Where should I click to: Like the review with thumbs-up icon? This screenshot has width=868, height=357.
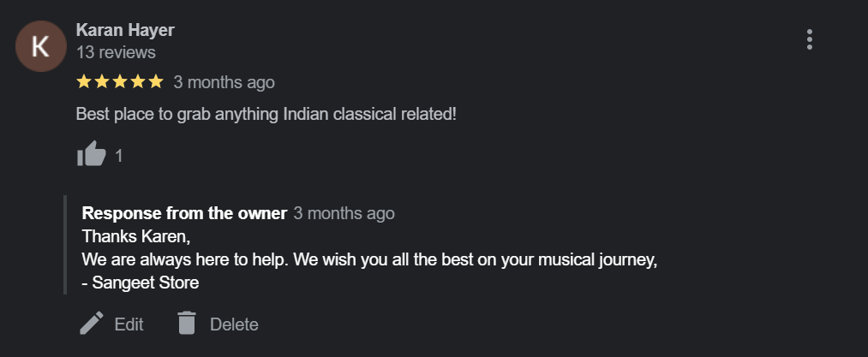click(x=92, y=155)
